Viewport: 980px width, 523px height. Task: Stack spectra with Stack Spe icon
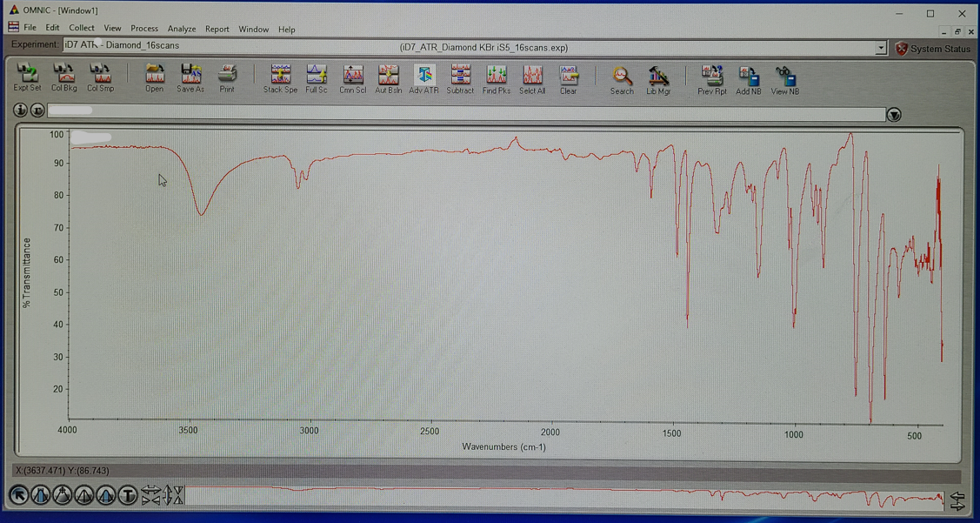point(280,79)
